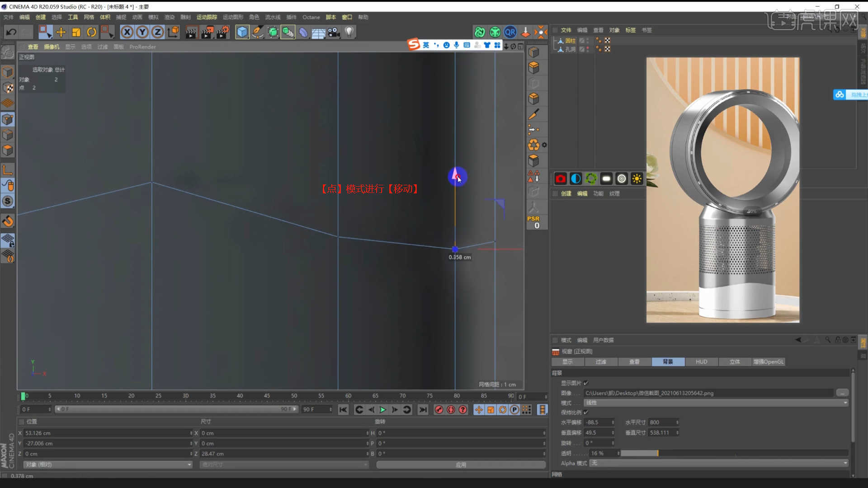Viewport: 868px width, 488px height.
Task: Click the Record Active Objects red icon
Action: click(x=439, y=410)
